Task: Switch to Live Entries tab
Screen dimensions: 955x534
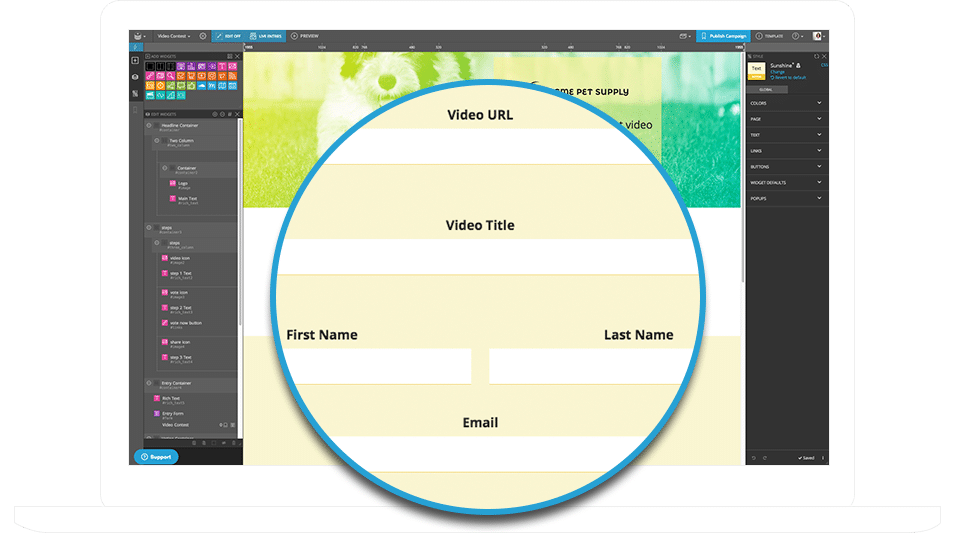Action: tap(265, 36)
